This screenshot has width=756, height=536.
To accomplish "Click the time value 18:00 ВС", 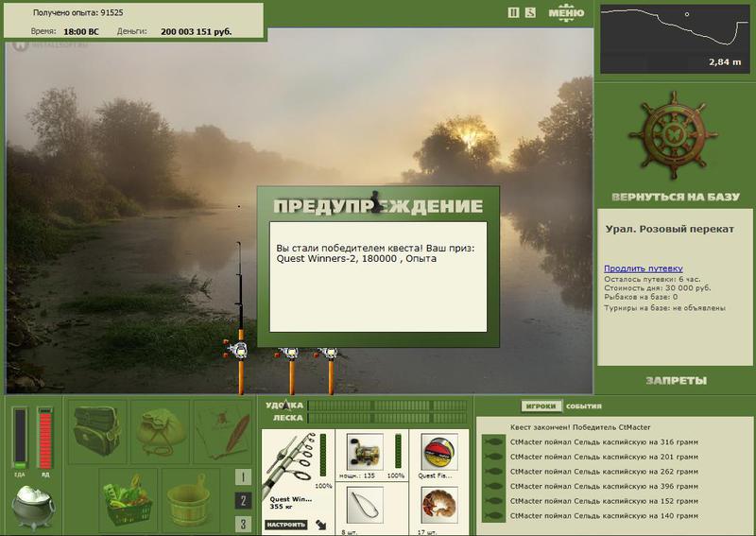I will [x=81, y=32].
